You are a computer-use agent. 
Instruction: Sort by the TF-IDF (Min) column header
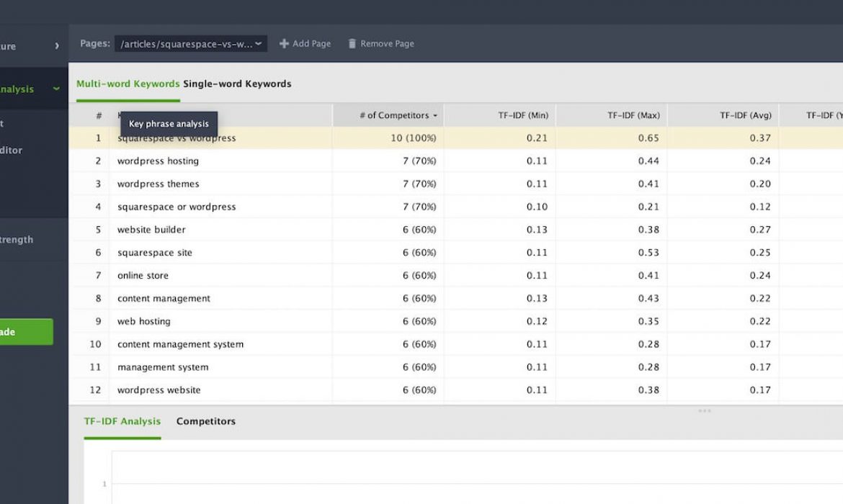pos(500,115)
